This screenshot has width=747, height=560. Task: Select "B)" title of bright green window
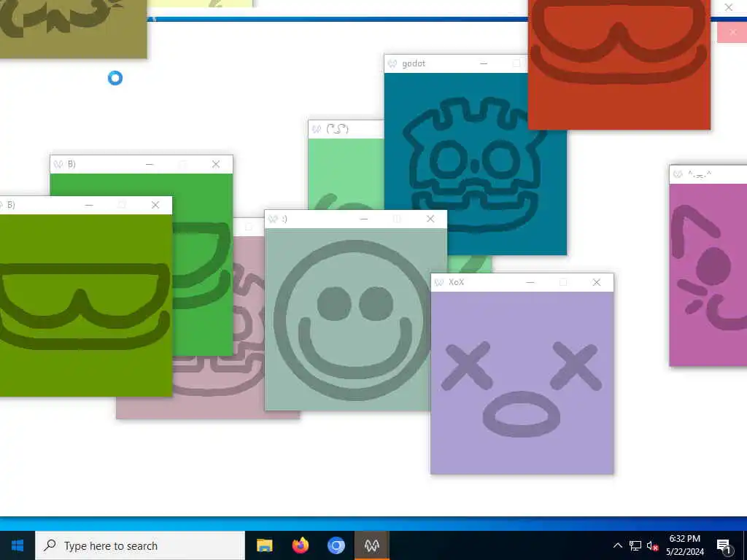click(71, 164)
